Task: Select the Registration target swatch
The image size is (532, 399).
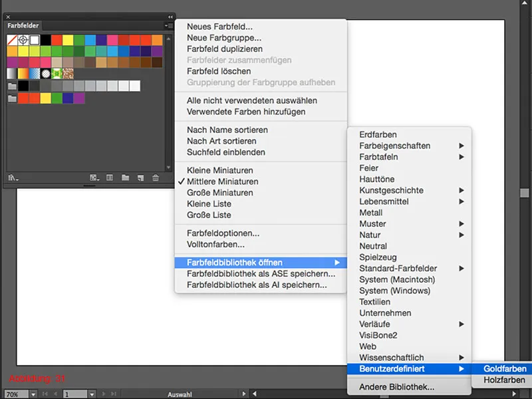Action: click(23, 40)
